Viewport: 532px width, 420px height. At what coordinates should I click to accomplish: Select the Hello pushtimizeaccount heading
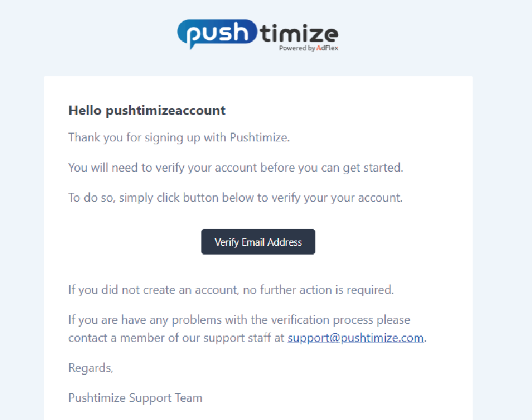pyautogui.click(x=147, y=110)
